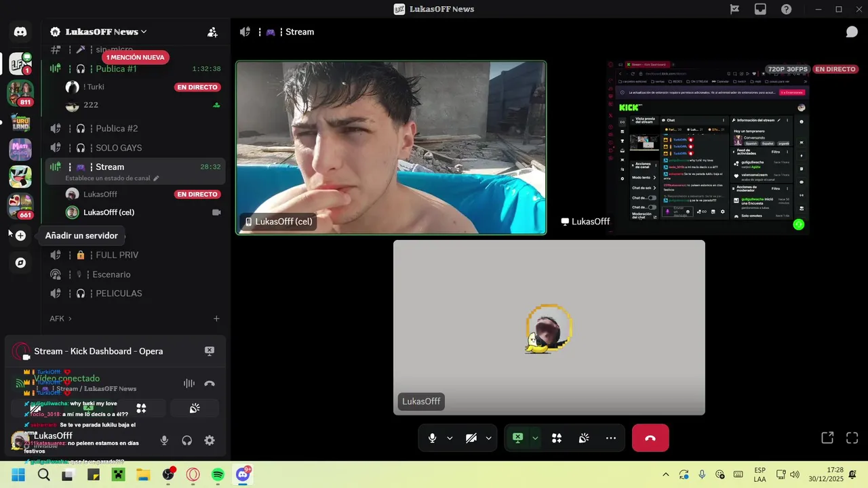Click the invite people icon
868x488 pixels.
(212, 32)
